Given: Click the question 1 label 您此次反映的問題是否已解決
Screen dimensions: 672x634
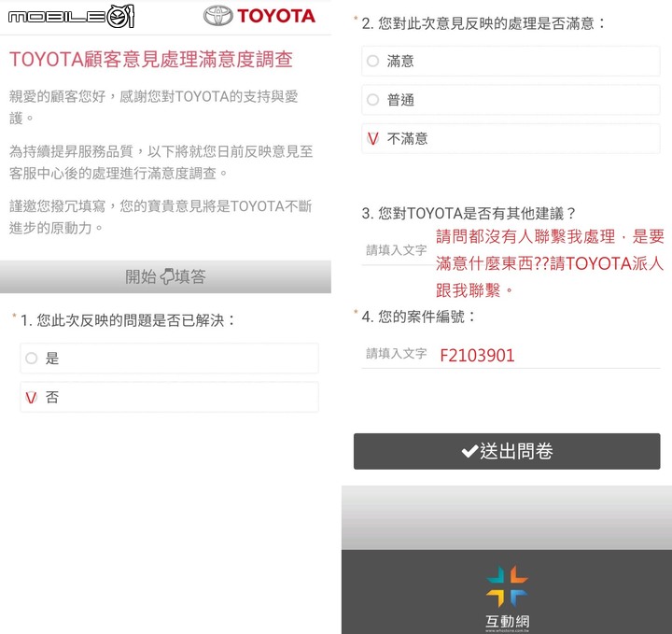Looking at the screenshot, I should 128,320.
